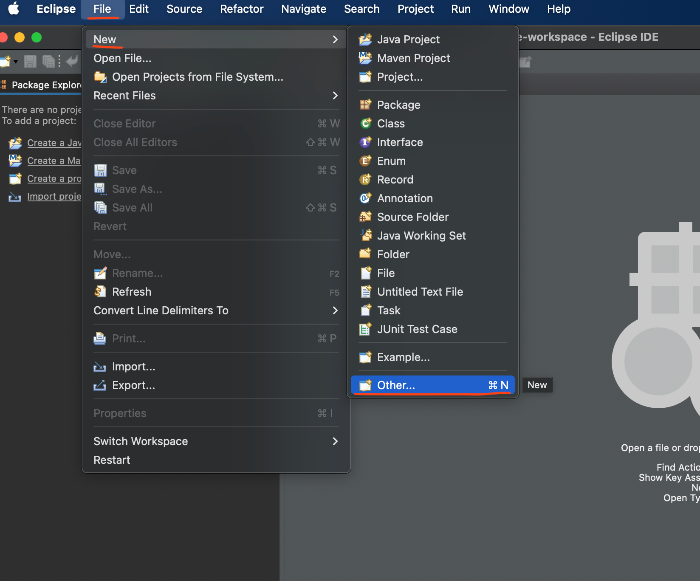Expand Convert Line Delimiters To submenu arrow
Screen dimensions: 700x581
click(x=335, y=310)
